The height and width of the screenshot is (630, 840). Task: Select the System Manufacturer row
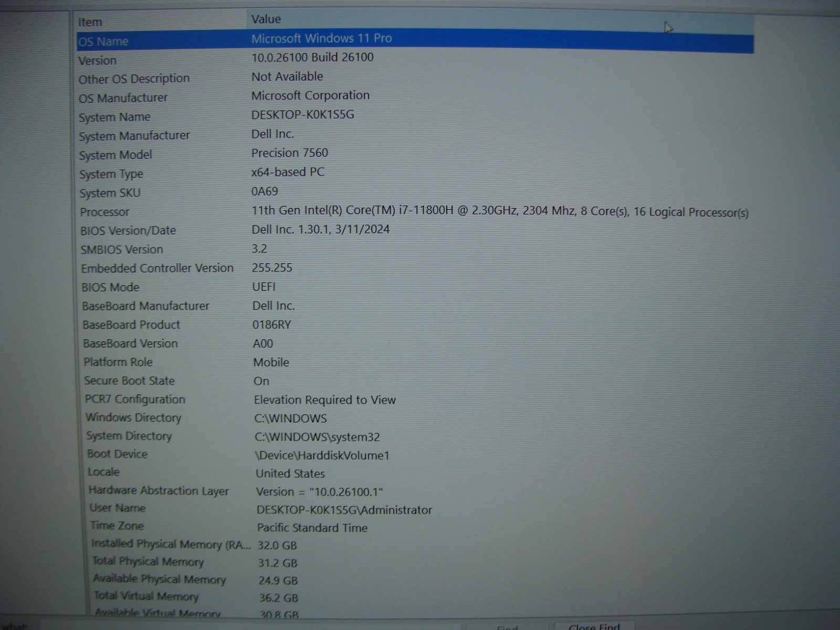(x=134, y=136)
